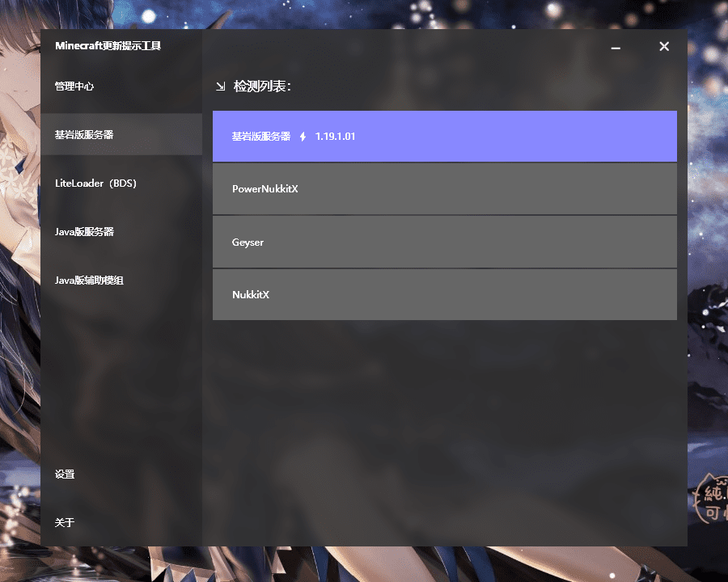Click the 检测列表 heading text

(x=262, y=86)
